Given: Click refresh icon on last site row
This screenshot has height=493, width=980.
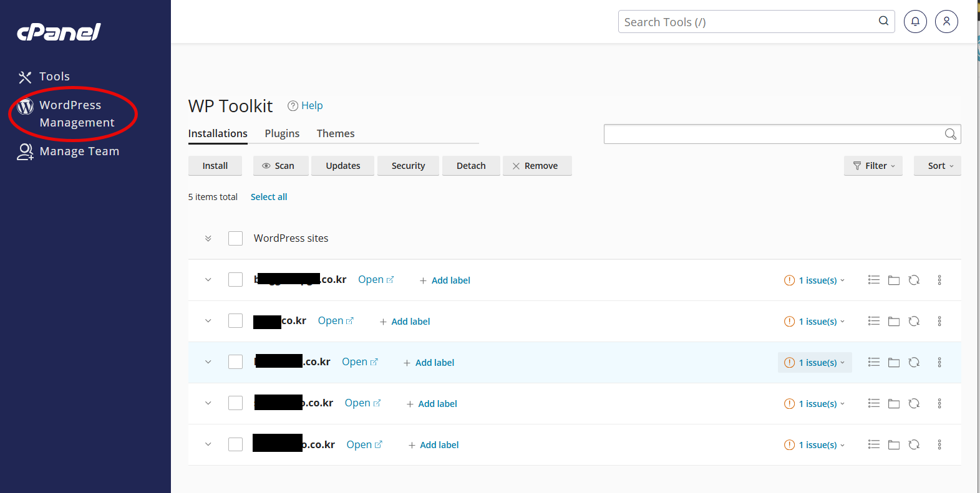Looking at the screenshot, I should [x=914, y=445].
